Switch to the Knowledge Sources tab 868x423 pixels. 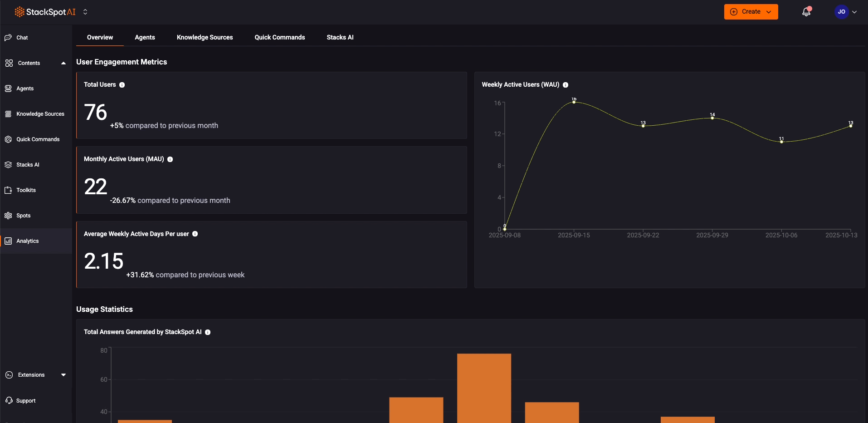pyautogui.click(x=205, y=37)
